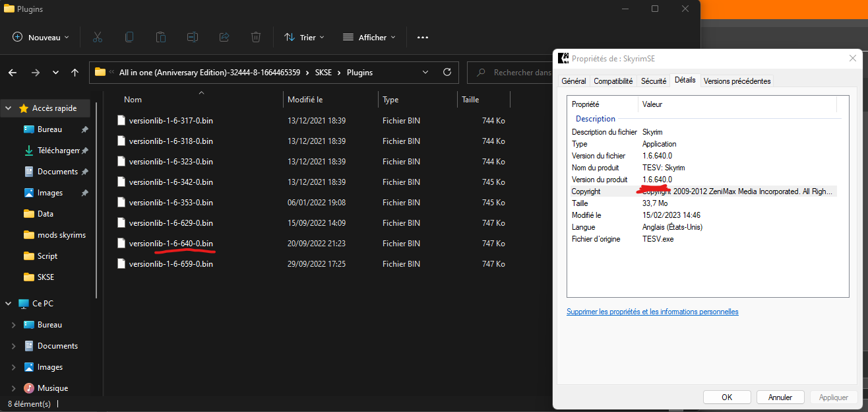
Task: Select the Détails tab
Action: pos(685,80)
